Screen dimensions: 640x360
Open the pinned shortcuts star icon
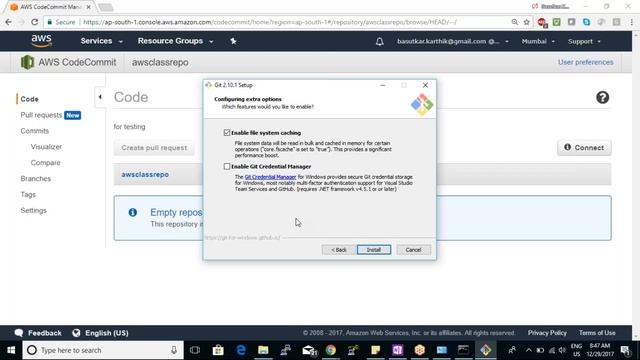(x=233, y=41)
